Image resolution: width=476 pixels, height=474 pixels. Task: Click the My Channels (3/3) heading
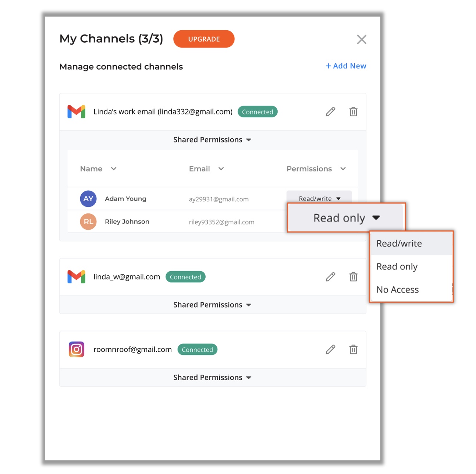coord(111,39)
